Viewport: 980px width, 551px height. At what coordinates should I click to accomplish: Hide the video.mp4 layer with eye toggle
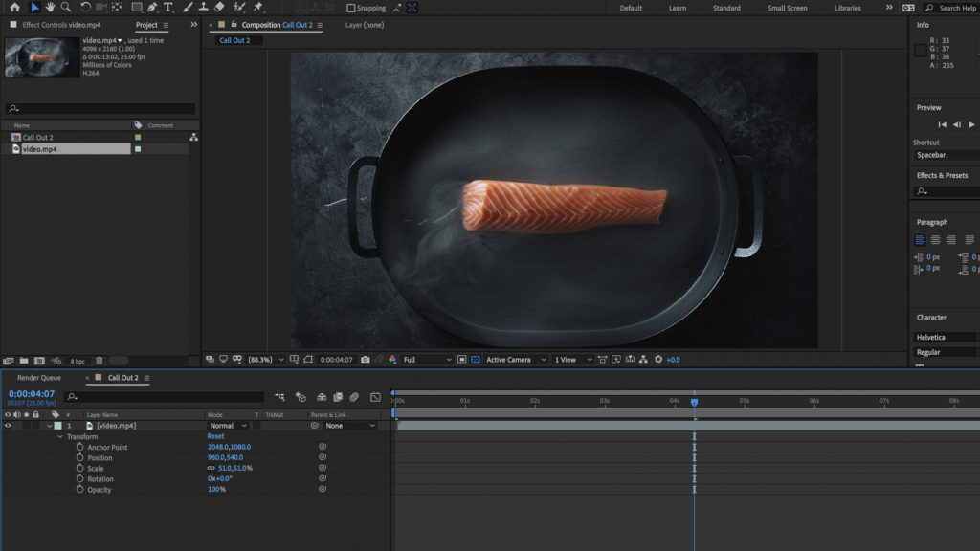8,426
